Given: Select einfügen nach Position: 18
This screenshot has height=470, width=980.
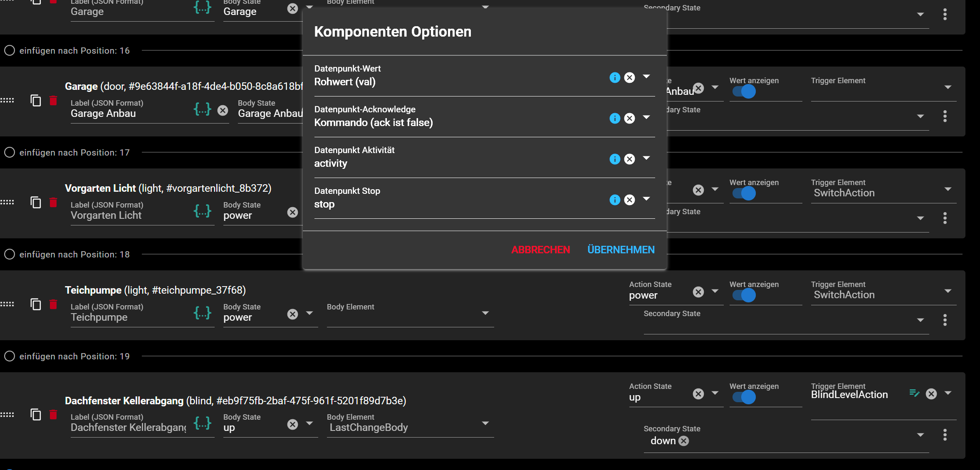Looking at the screenshot, I should pos(10,254).
